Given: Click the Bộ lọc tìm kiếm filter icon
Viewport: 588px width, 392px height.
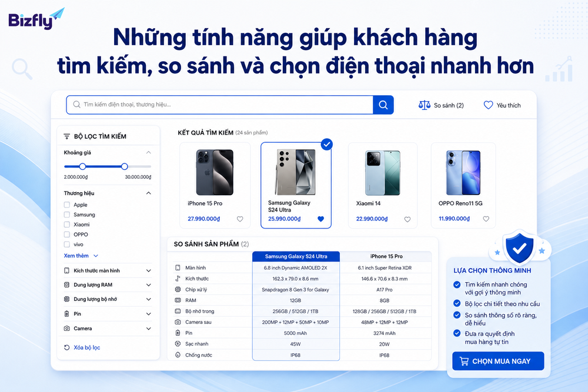Looking at the screenshot, I should click(x=67, y=136).
